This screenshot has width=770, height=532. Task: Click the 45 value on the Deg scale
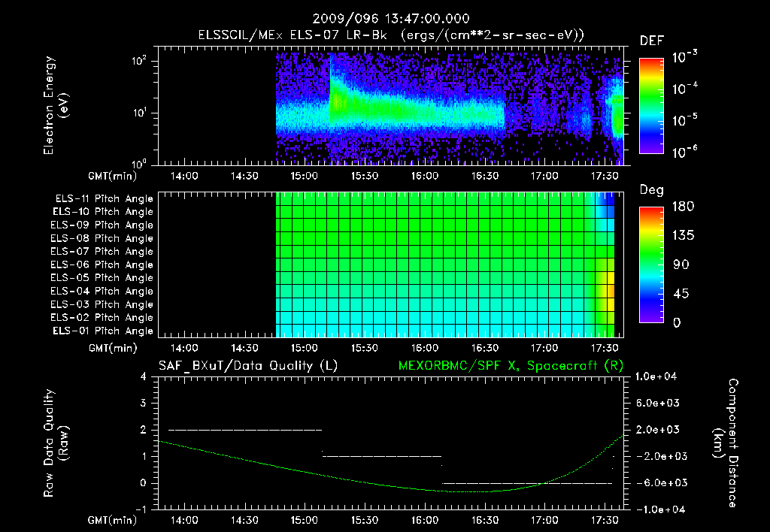pos(681,294)
